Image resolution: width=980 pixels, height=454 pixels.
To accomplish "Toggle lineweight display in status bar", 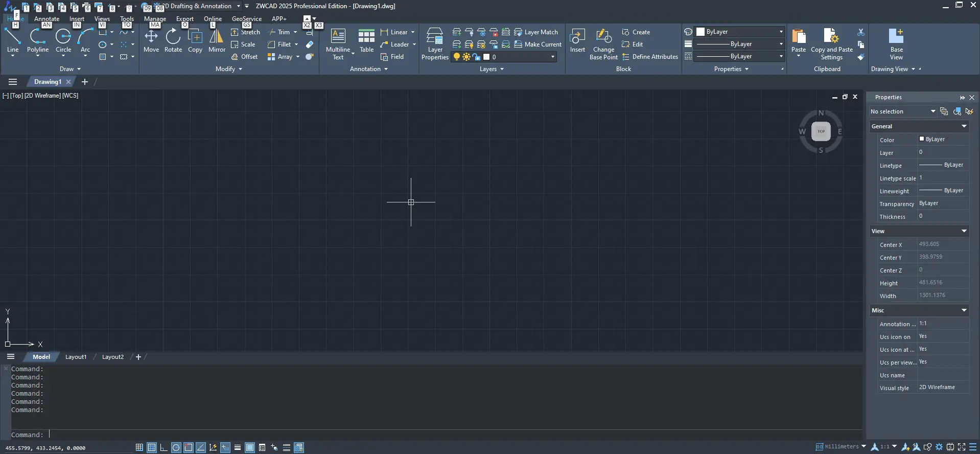I will pyautogui.click(x=238, y=447).
